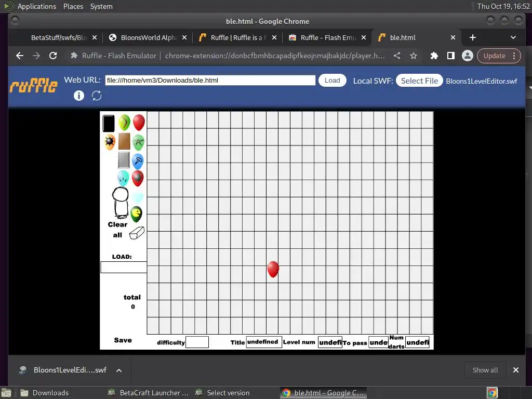Switch to BetaStuff/swfs tab

tap(59, 37)
